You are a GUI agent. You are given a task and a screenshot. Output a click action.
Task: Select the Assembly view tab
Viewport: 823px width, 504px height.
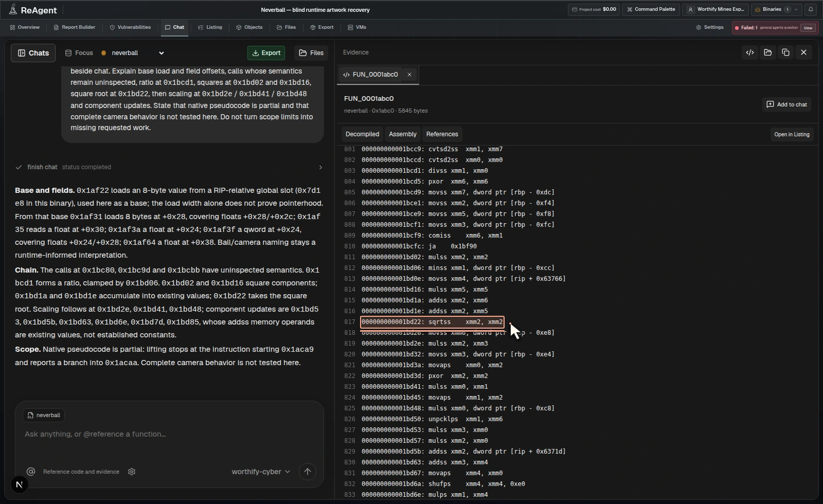(x=403, y=134)
